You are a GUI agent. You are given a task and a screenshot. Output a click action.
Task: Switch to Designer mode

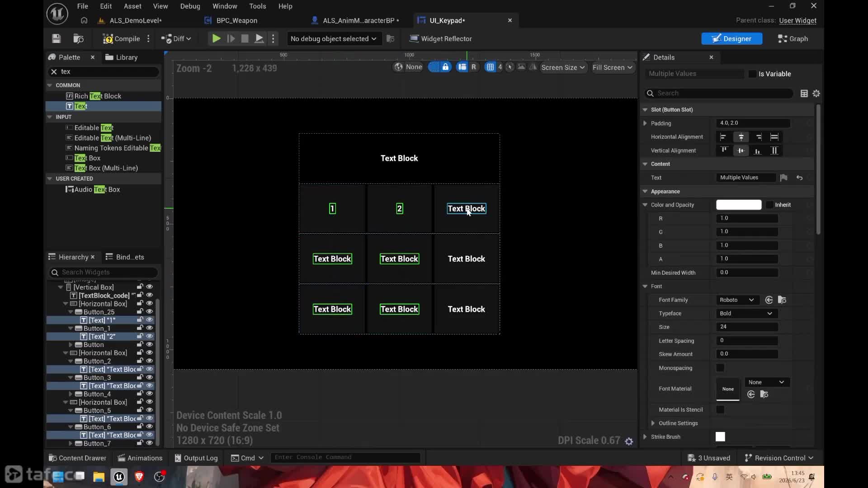731,39
